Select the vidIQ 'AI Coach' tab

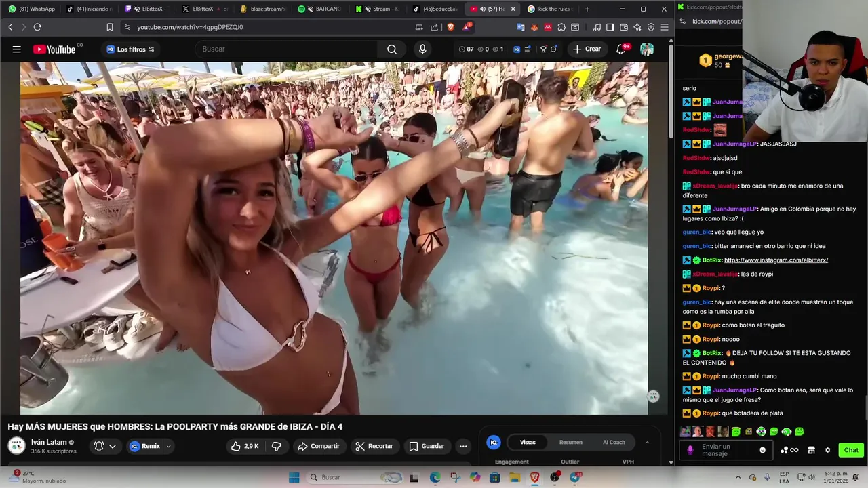coord(614,442)
